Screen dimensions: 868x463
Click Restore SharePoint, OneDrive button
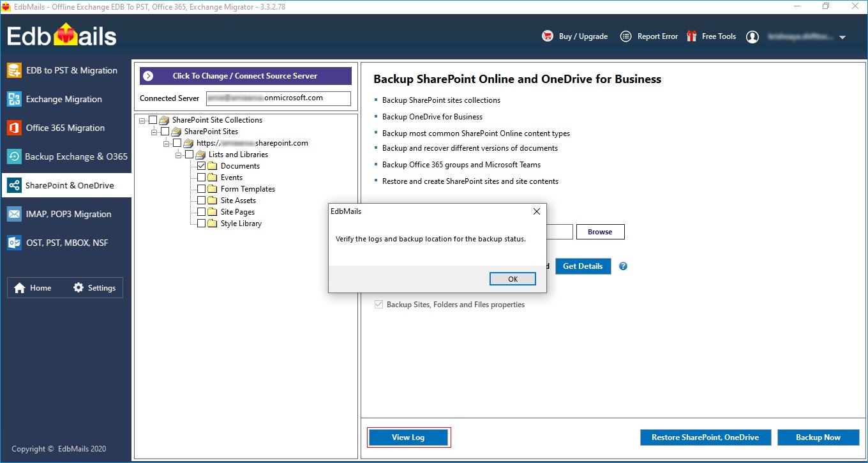[x=705, y=437]
